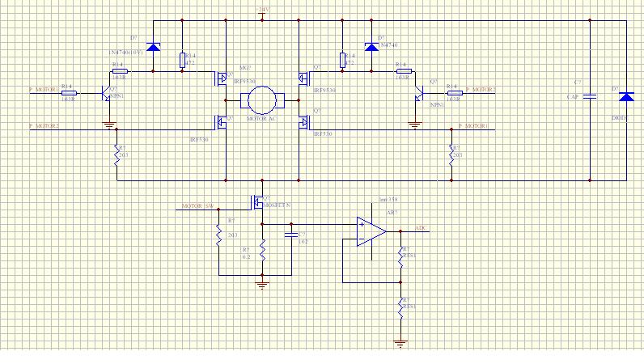Image resolution: width=644 pixels, height=364 pixels.
Task: Click the +24V power port
Action: (261, 11)
